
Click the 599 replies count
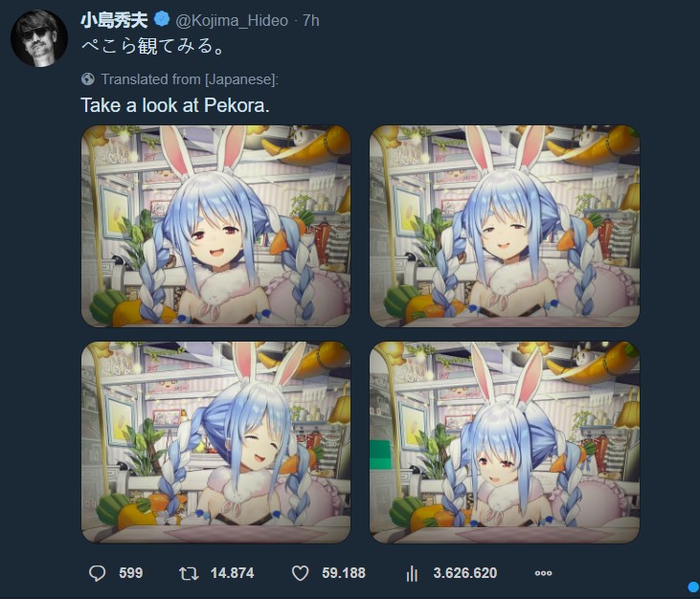131,573
